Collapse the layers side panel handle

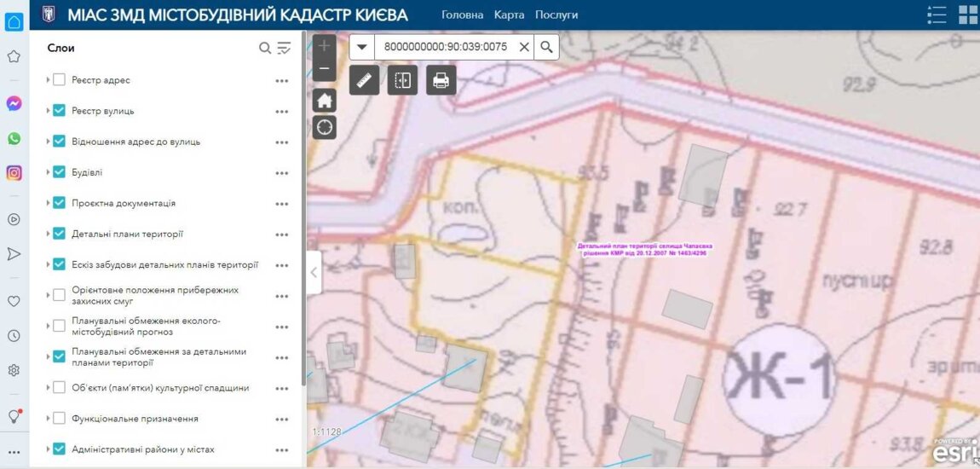tap(314, 273)
